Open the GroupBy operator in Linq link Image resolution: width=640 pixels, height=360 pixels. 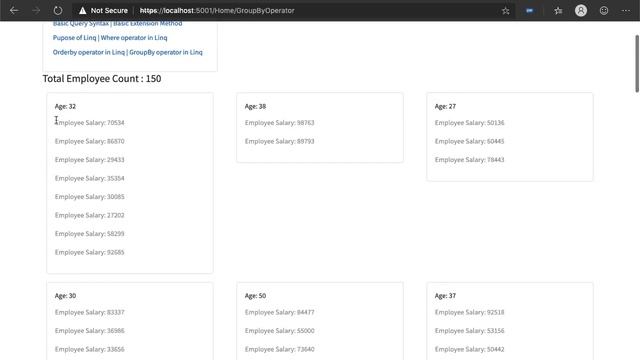[x=166, y=52]
